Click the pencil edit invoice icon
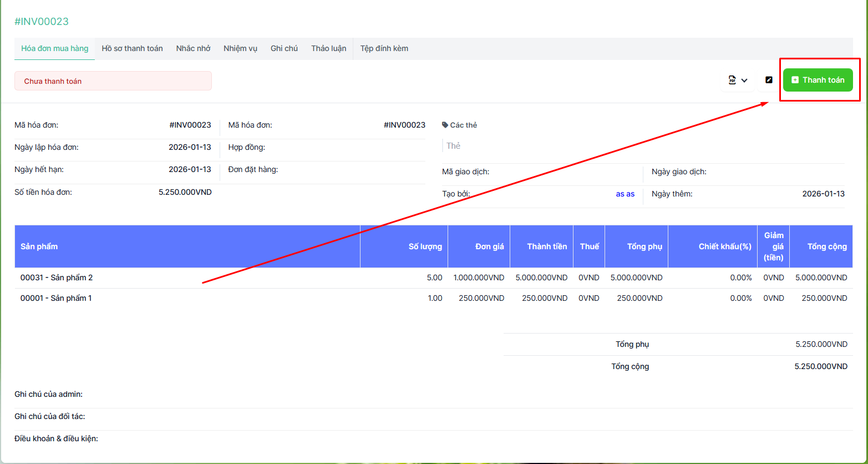The image size is (868, 464). point(769,80)
